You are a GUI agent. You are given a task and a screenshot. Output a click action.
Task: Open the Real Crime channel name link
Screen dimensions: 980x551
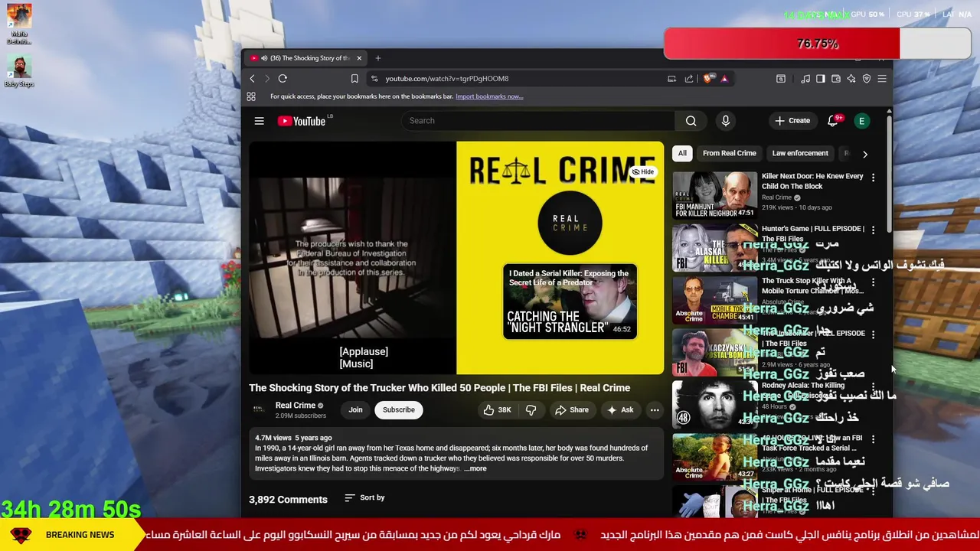pos(296,406)
